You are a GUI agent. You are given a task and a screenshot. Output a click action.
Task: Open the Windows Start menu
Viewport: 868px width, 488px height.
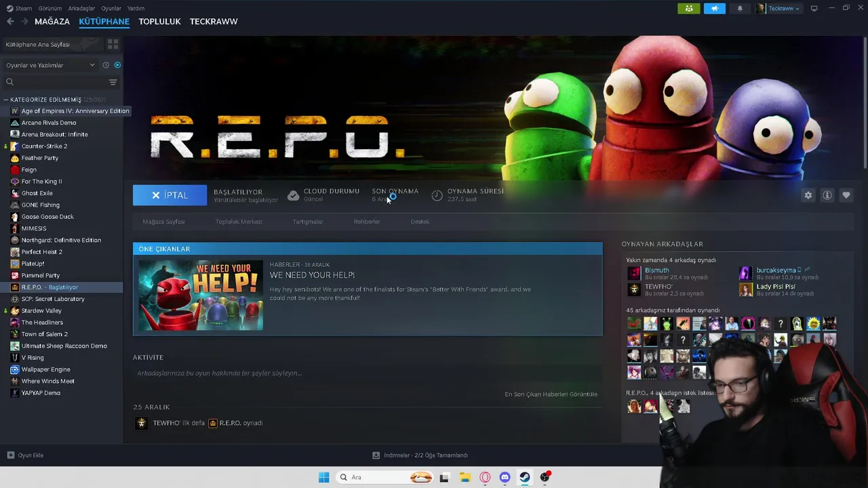pos(323,477)
